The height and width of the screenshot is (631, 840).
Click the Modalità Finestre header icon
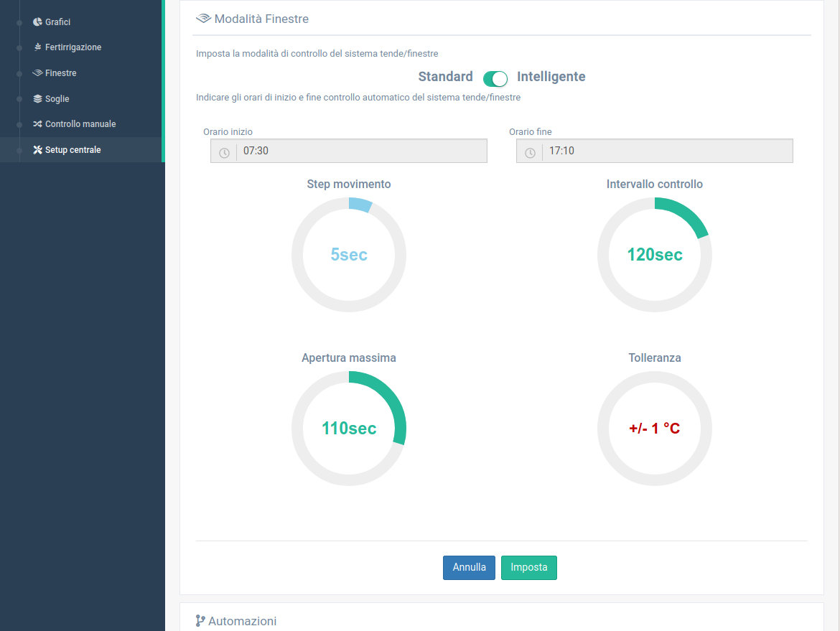(x=204, y=19)
